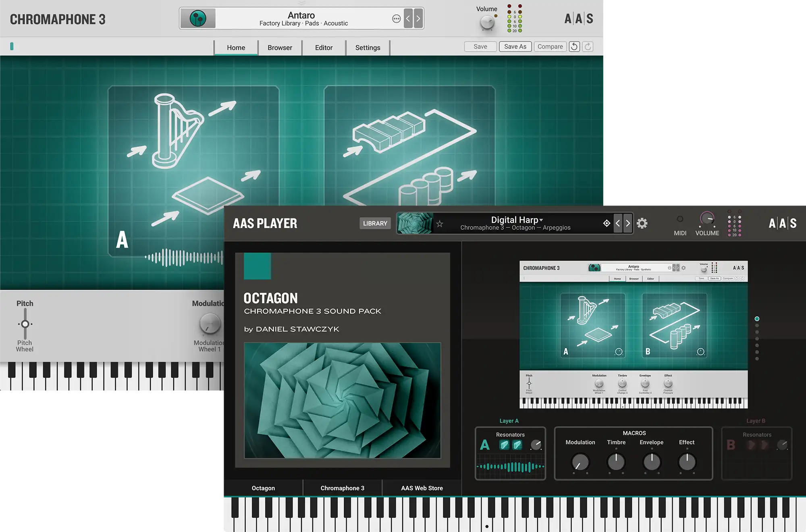The height and width of the screenshot is (532, 806).
Task: Open AAS Player settings gear
Action: (x=642, y=223)
